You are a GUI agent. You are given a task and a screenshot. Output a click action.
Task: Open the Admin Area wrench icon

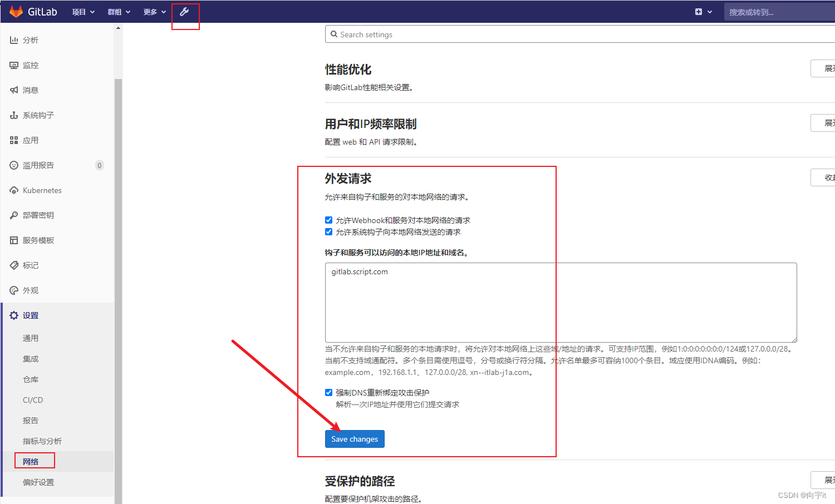pos(185,11)
